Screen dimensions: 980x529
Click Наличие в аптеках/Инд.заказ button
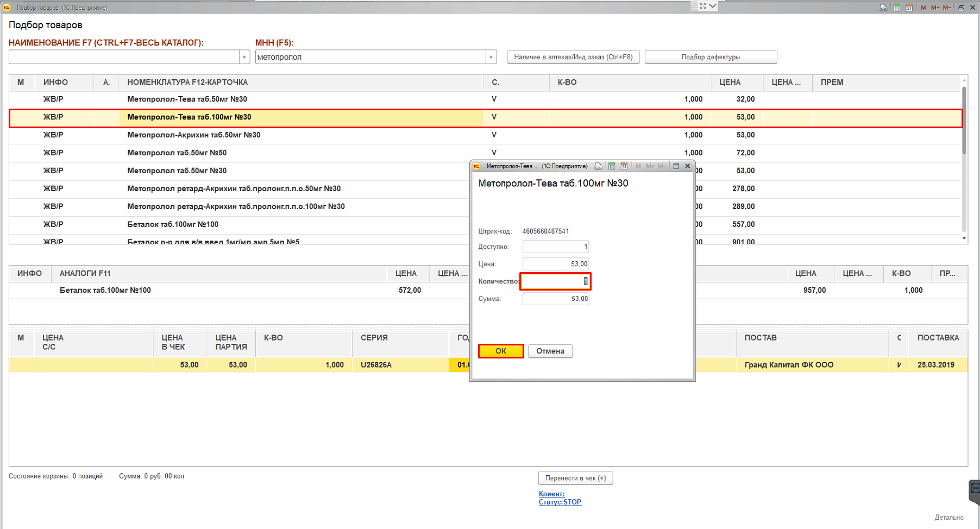(x=573, y=57)
